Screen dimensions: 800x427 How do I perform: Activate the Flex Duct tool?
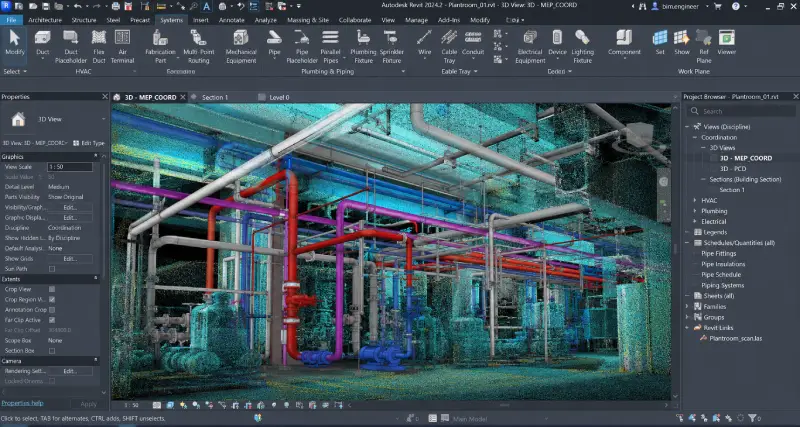pos(99,46)
